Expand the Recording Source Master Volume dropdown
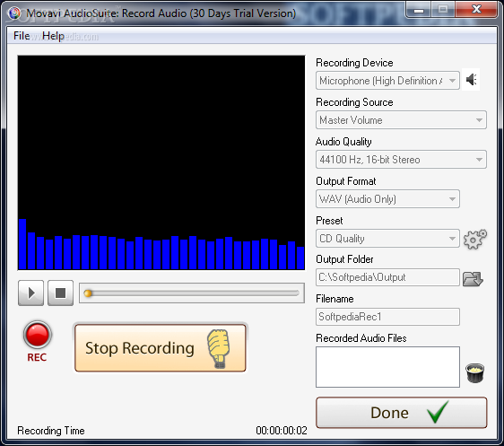Viewport: 504px width, 446px height. coord(401,120)
